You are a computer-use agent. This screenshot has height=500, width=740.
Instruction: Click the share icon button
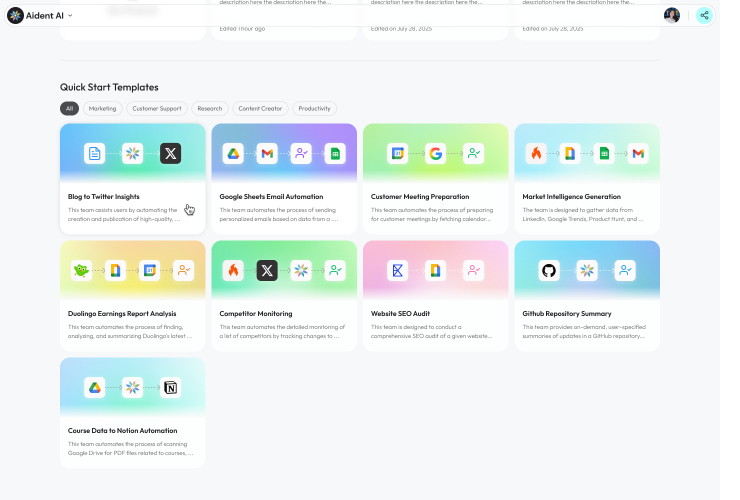coord(704,16)
